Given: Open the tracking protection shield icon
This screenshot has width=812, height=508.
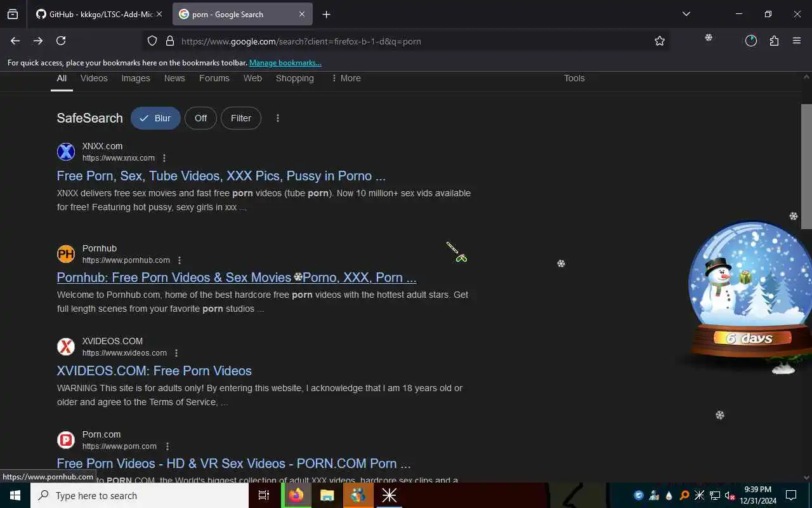Looking at the screenshot, I should pos(152,41).
